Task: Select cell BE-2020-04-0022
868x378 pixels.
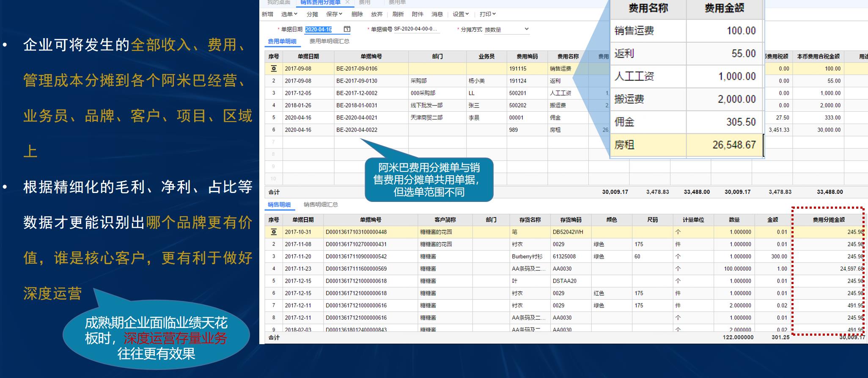Action: click(x=371, y=130)
